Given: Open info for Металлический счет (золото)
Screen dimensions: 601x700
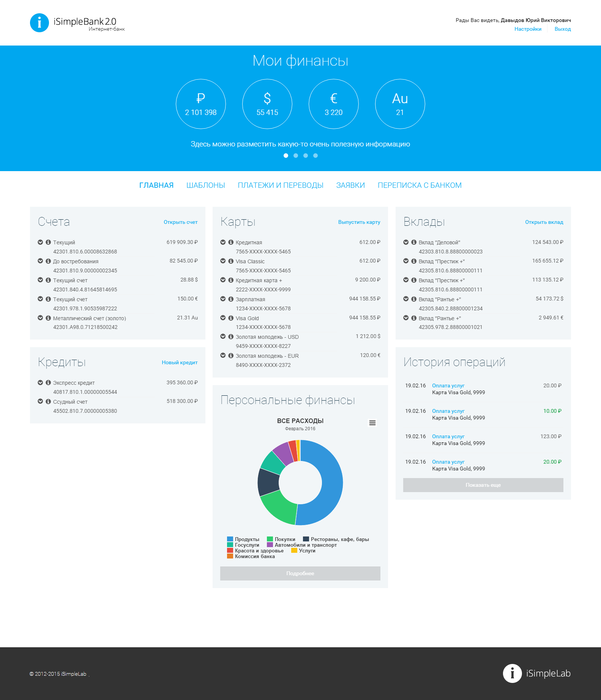Looking at the screenshot, I should 48,318.
